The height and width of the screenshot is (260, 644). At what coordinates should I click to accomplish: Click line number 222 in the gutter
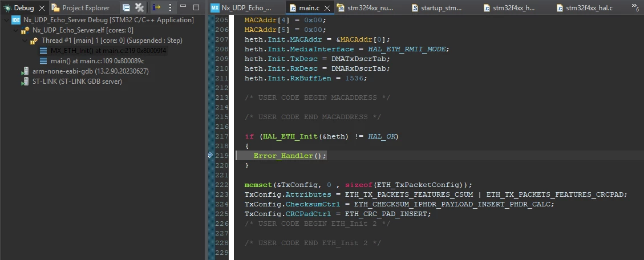pyautogui.click(x=221, y=185)
